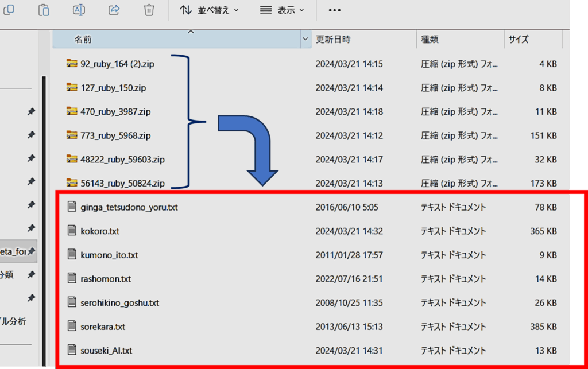The width and height of the screenshot is (588, 369).
Task: Click the Share icon in the toolbar
Action: point(114,10)
